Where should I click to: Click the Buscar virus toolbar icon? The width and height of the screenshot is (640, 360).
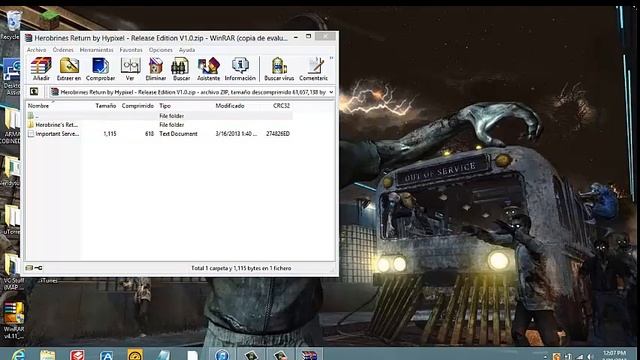[x=279, y=69]
